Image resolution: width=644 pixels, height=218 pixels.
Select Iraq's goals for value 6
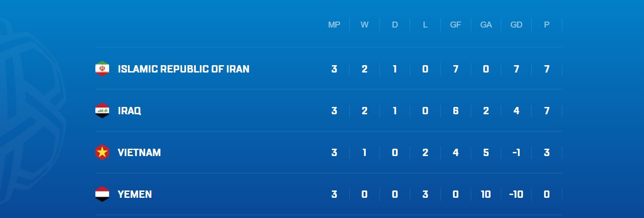(x=456, y=111)
